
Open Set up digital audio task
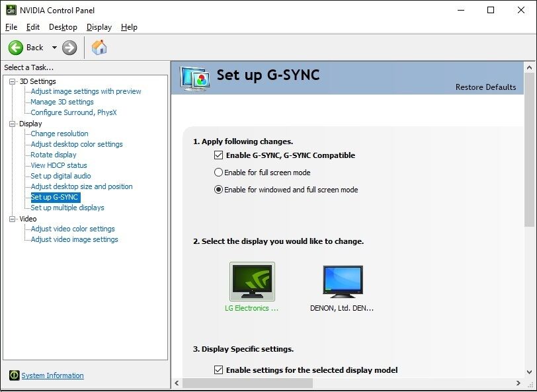click(x=61, y=176)
